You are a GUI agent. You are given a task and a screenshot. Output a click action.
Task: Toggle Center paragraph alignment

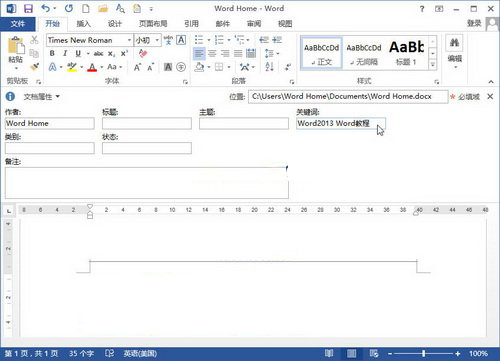[212, 53]
